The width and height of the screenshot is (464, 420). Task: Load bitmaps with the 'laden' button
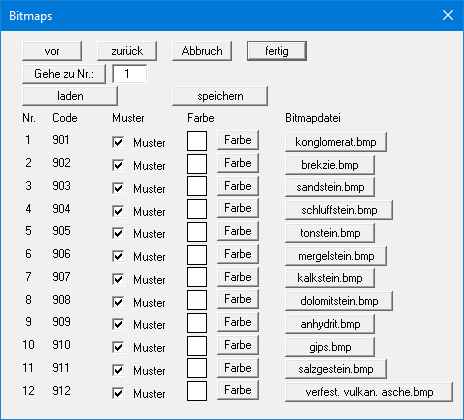tap(70, 96)
